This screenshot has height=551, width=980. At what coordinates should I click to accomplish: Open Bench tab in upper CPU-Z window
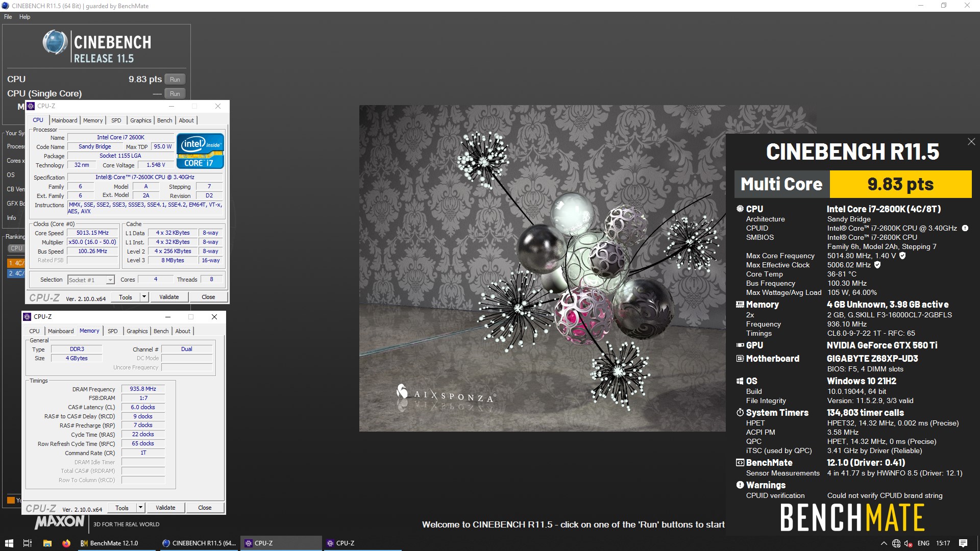(164, 120)
